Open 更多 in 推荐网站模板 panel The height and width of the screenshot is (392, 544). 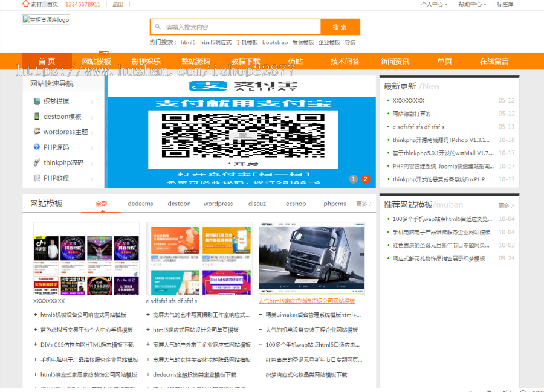506,205
